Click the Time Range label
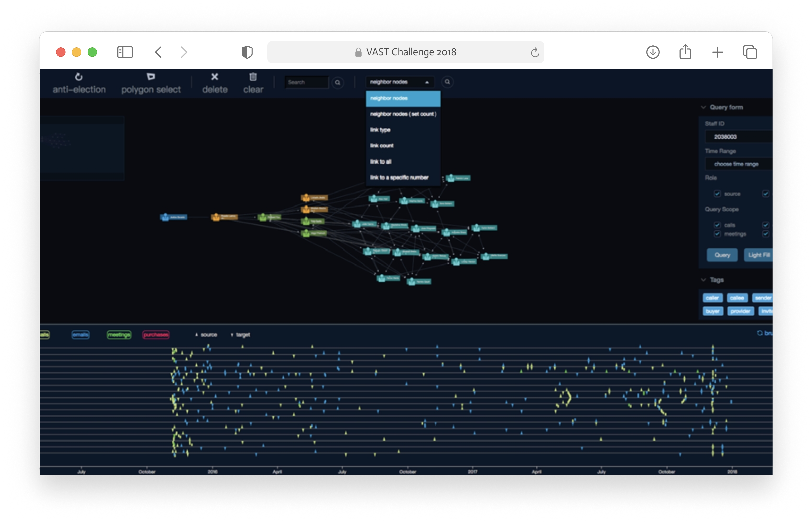The height and width of the screenshot is (522, 812). click(720, 151)
